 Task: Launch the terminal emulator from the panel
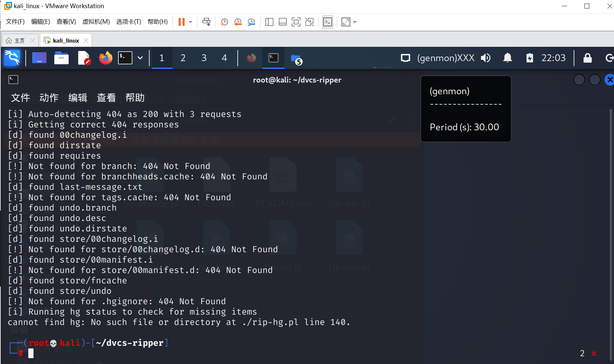pyautogui.click(x=125, y=58)
